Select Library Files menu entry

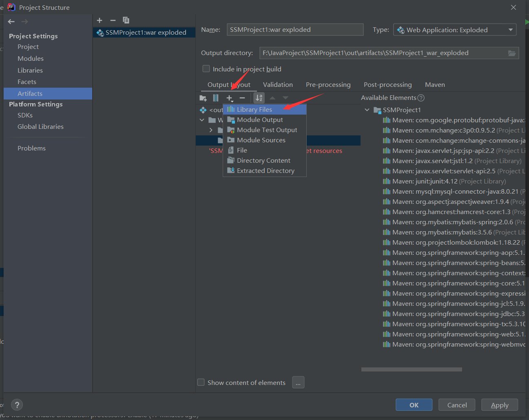(x=265, y=109)
